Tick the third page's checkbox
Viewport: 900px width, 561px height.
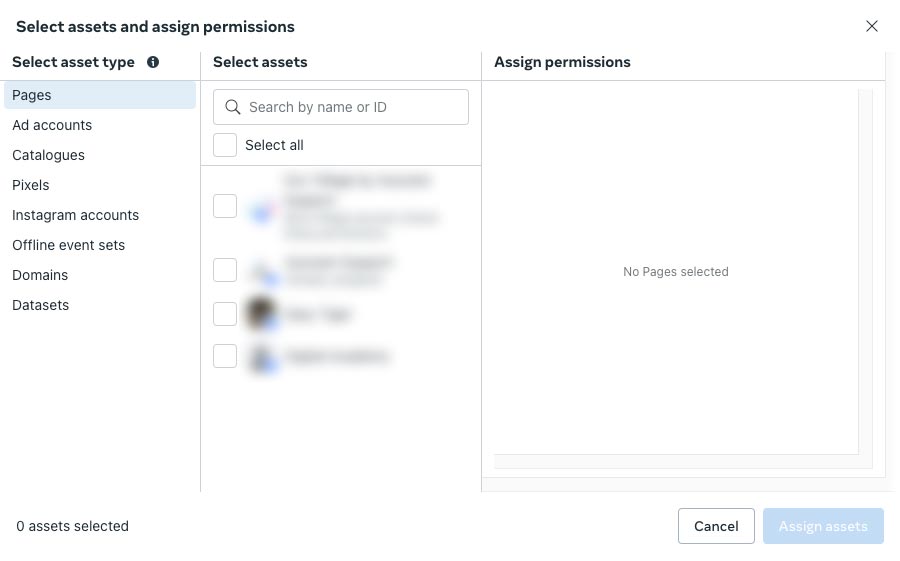pyautogui.click(x=225, y=314)
